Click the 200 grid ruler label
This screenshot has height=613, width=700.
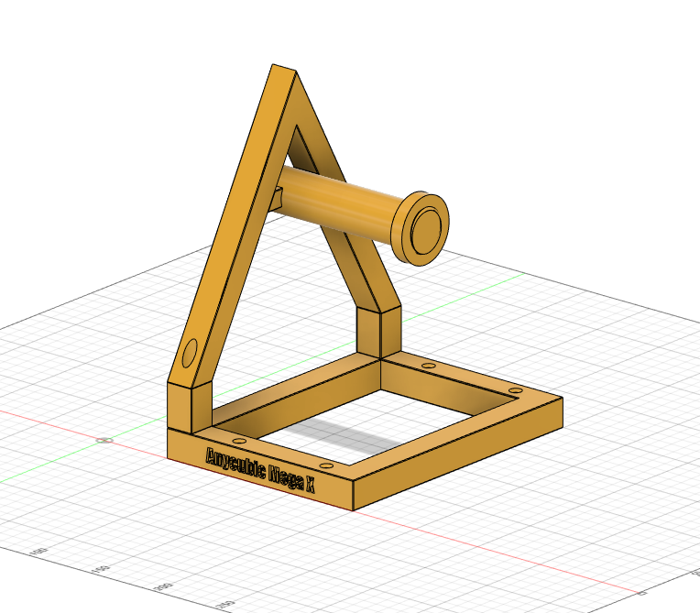point(163,587)
